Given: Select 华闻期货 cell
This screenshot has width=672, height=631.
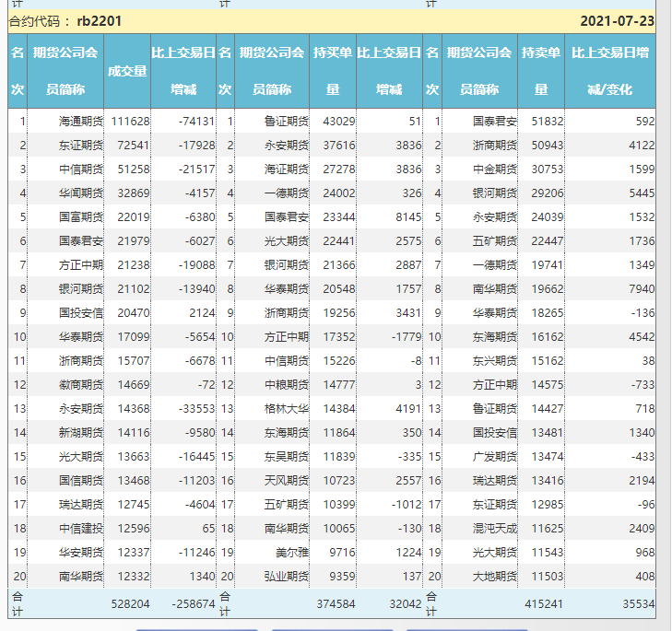Looking at the screenshot, I should pyautogui.click(x=81, y=193).
